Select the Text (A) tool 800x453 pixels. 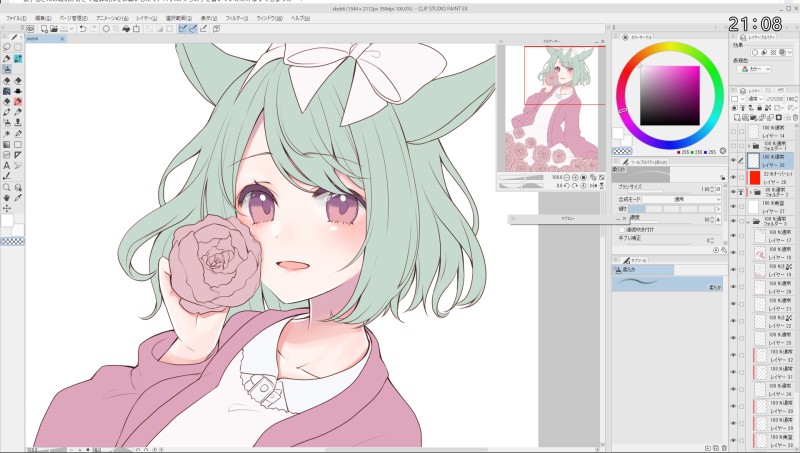(x=7, y=165)
